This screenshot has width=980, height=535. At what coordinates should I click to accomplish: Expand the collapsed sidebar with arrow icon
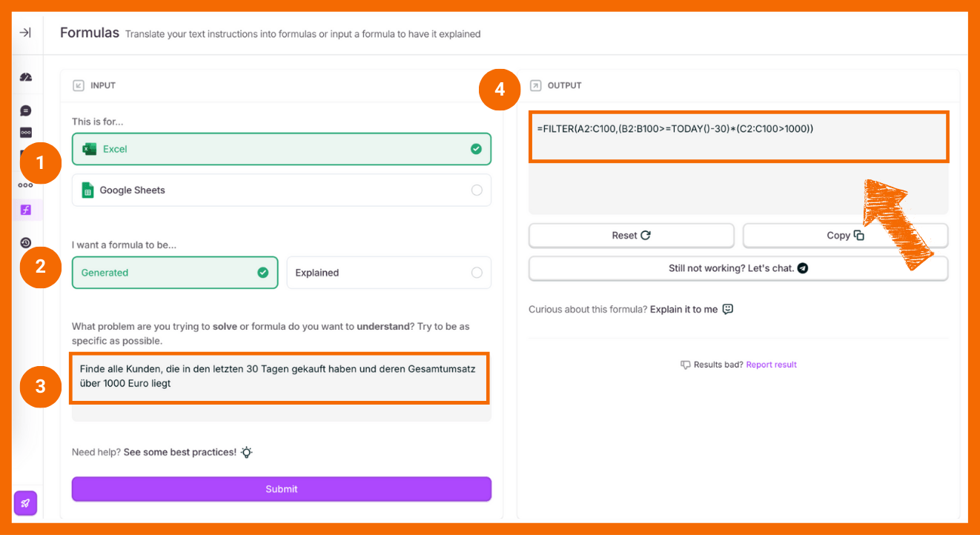[25, 33]
